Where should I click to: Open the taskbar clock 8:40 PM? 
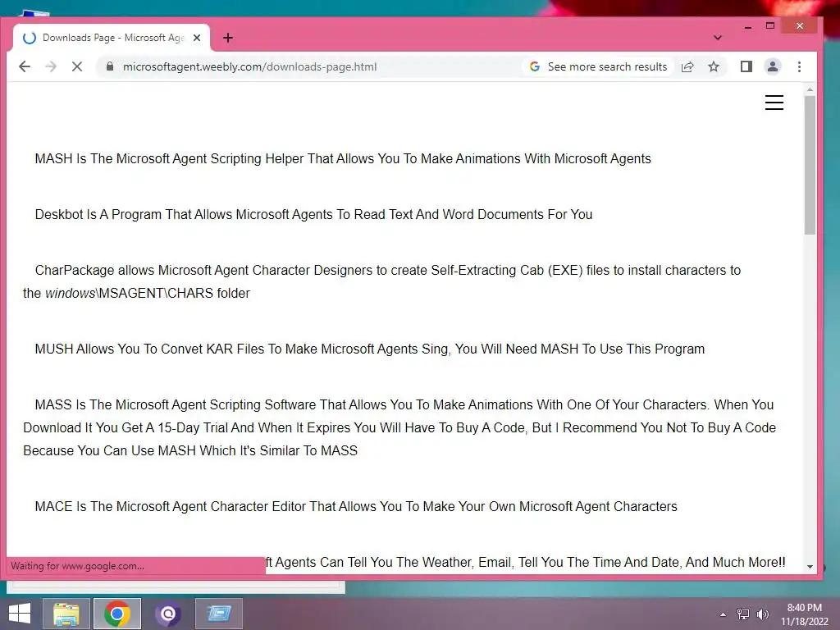click(x=804, y=614)
